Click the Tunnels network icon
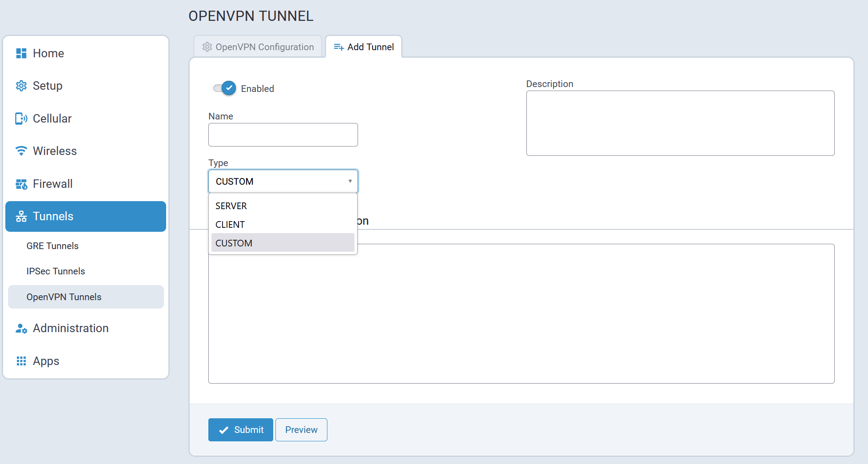The height and width of the screenshot is (464, 868). pos(21,216)
